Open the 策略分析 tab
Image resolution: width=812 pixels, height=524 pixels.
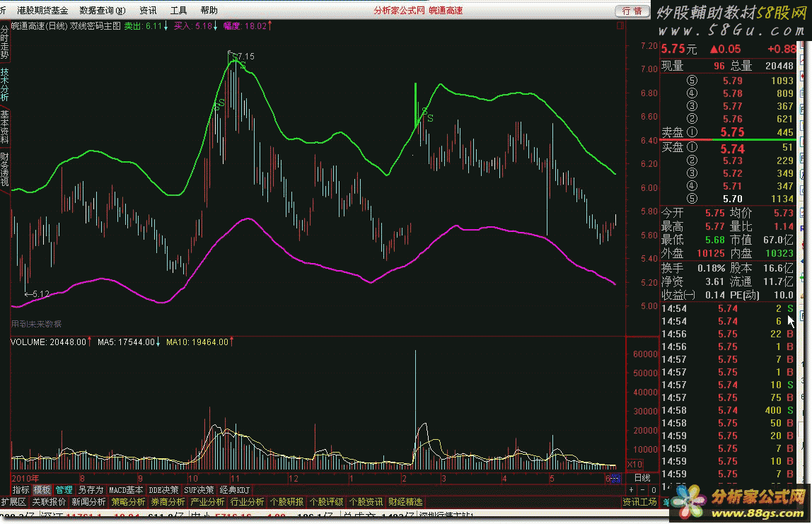point(128,502)
